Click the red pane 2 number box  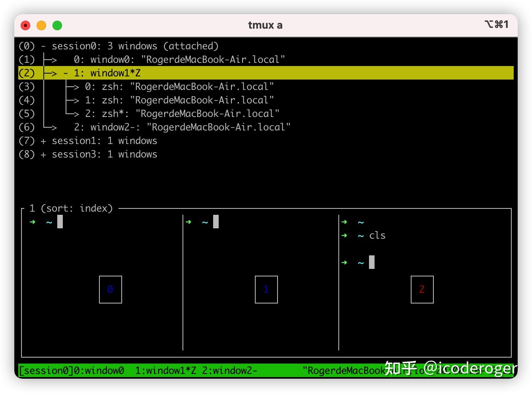click(422, 290)
